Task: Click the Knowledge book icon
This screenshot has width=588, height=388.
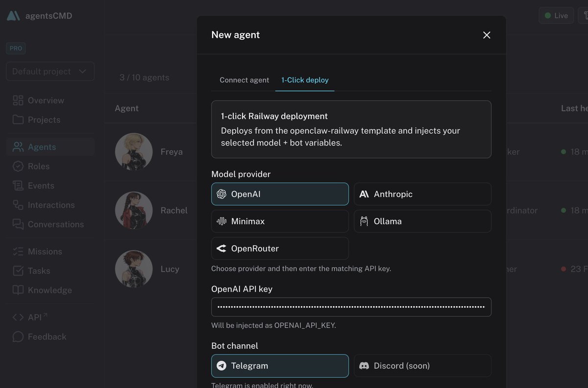Action: click(x=18, y=290)
